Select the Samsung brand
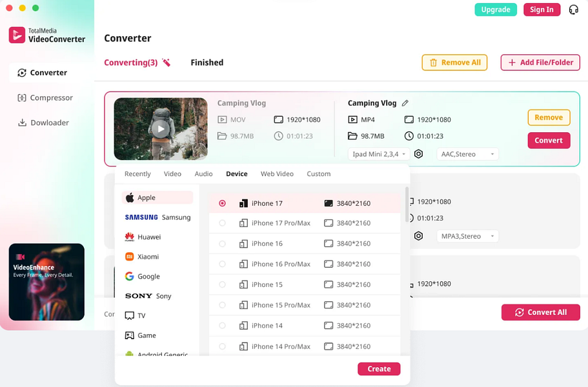588x387 pixels. pos(157,217)
